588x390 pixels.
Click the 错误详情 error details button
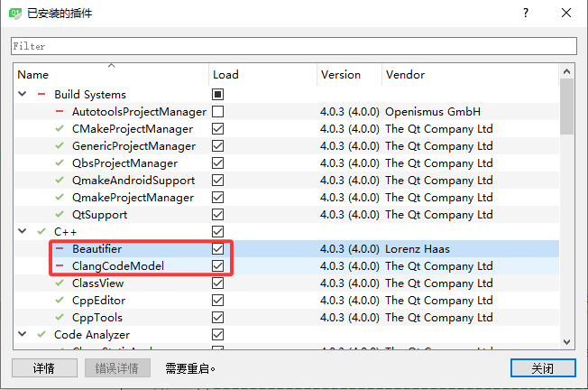click(x=117, y=368)
